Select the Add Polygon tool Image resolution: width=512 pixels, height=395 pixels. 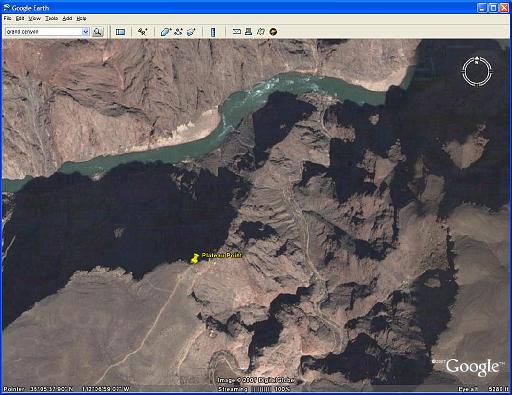(x=166, y=32)
